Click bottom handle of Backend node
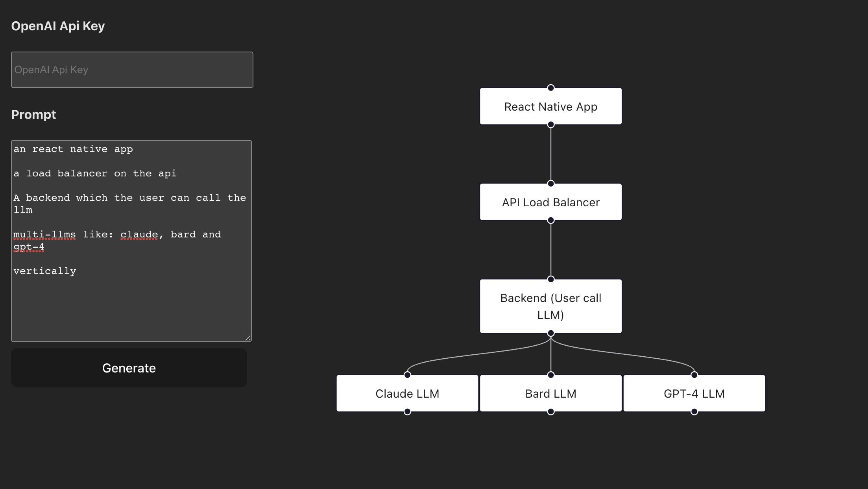 coord(551,333)
